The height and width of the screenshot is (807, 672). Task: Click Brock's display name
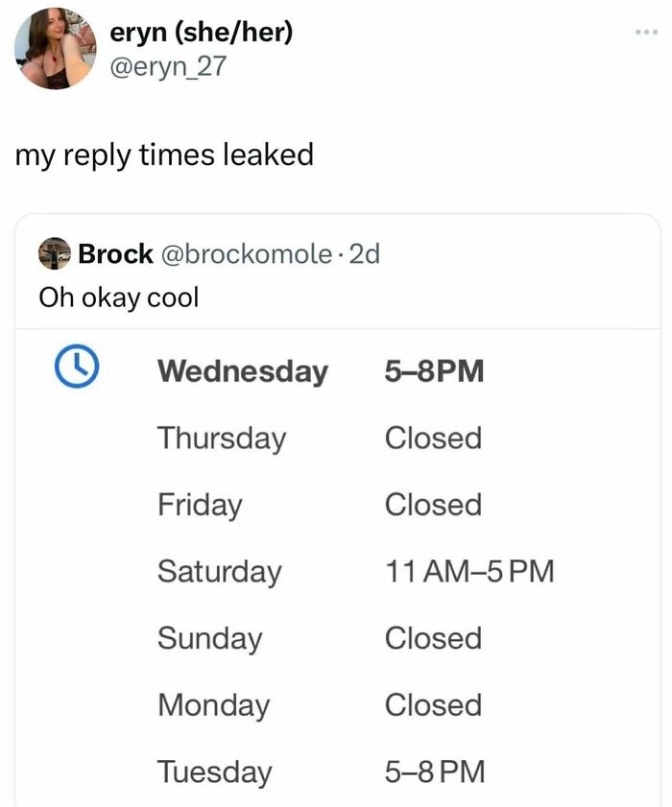[116, 253]
